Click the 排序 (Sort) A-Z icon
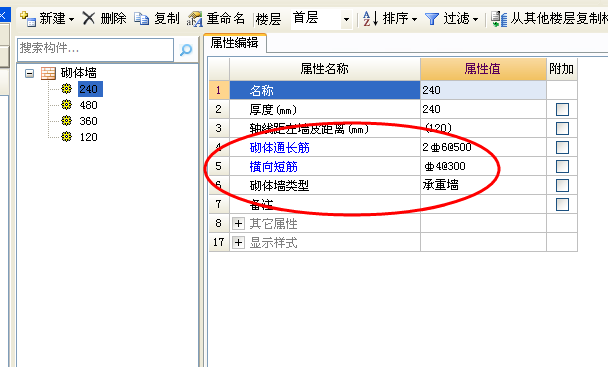 (370, 18)
